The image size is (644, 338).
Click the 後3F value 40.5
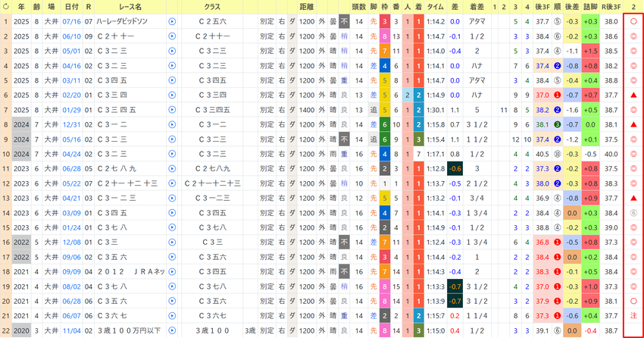(x=542, y=154)
